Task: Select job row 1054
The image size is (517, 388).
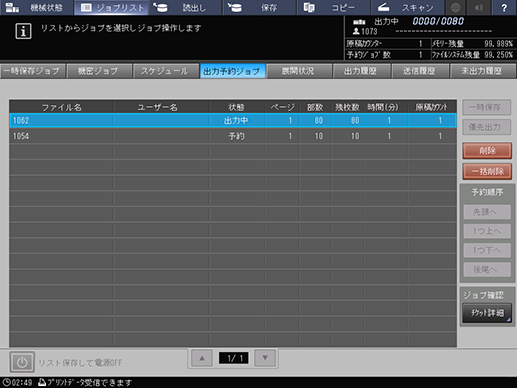Action: pyautogui.click(x=233, y=136)
